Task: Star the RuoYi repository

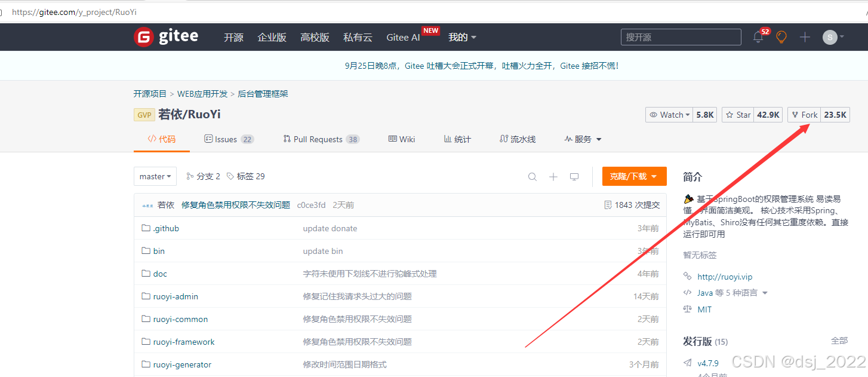Action: 738,115
